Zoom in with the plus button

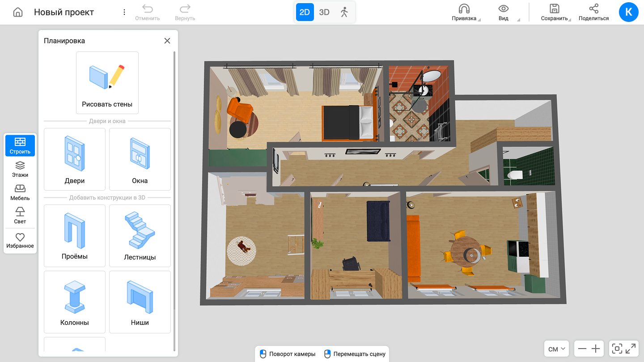(596, 349)
